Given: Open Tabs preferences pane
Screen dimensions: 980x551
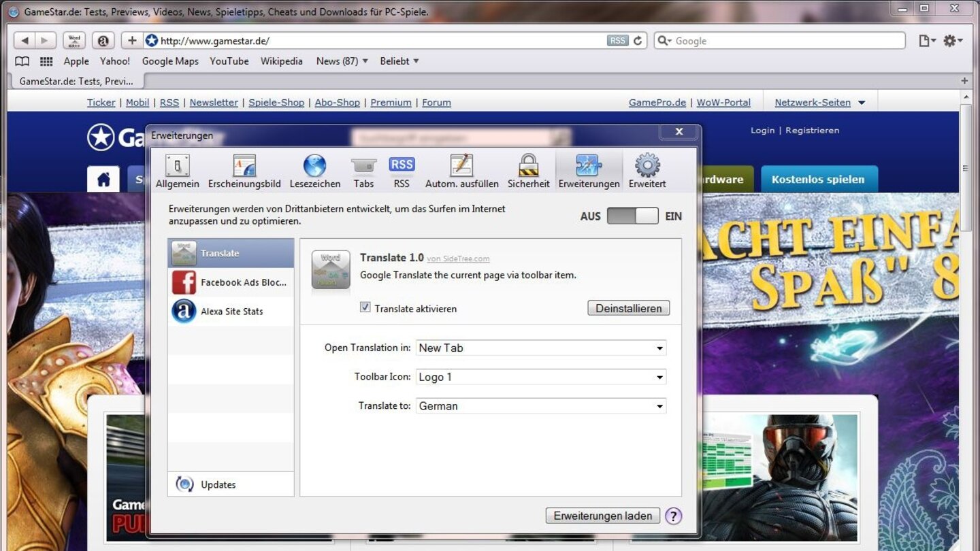Looking at the screenshot, I should tap(363, 171).
